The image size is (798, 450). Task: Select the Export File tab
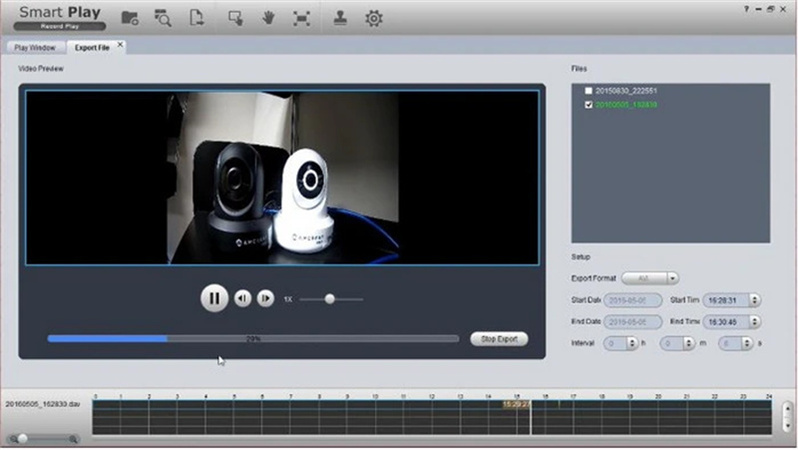tap(92, 48)
